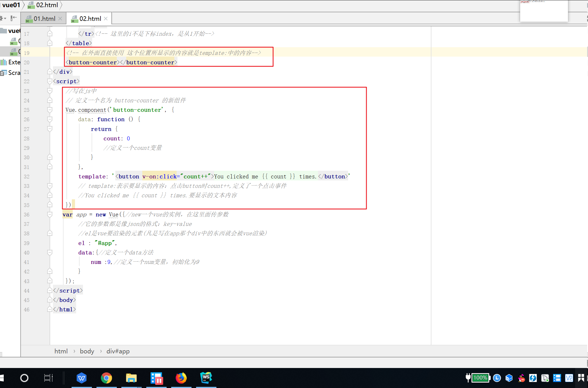This screenshot has height=388, width=588.
Task: Open the blue shield W app on taskbar
Action: point(82,378)
